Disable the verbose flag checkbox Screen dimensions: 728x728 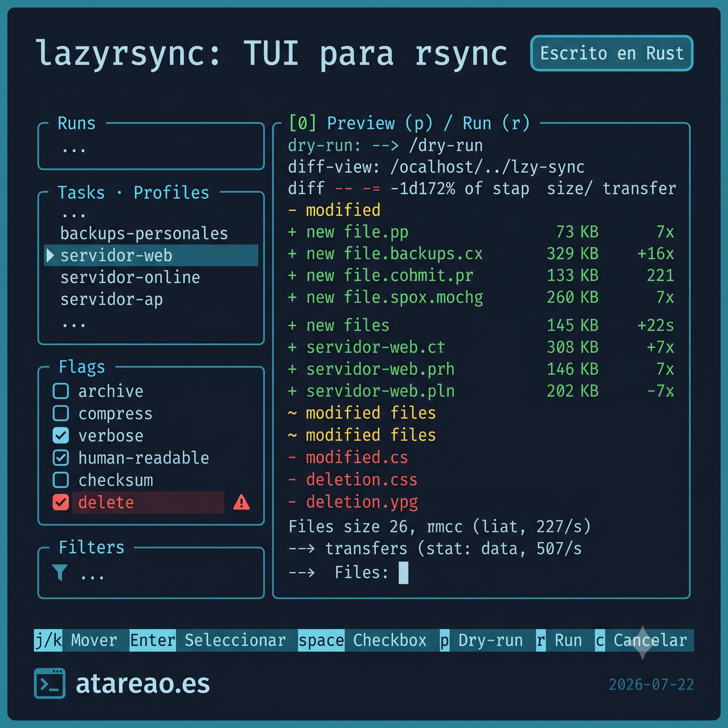[61, 435]
